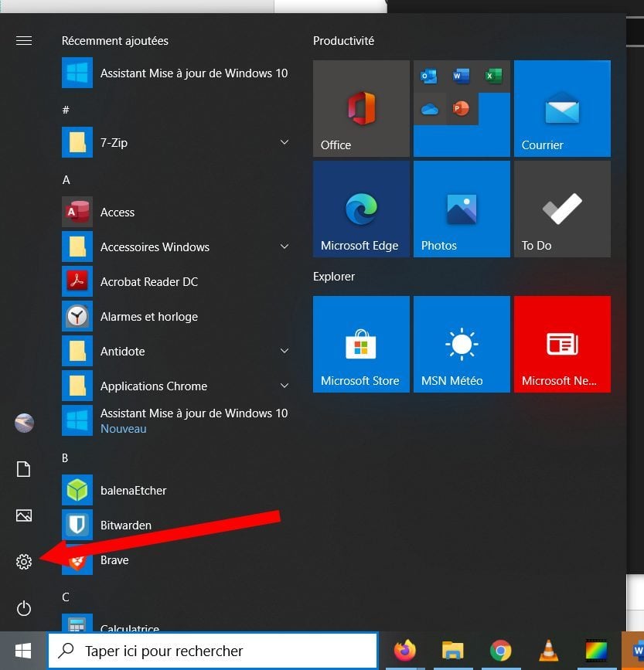Viewport: 644px width, 670px height.
Task: Open the user account avatar
Action: click(x=24, y=423)
